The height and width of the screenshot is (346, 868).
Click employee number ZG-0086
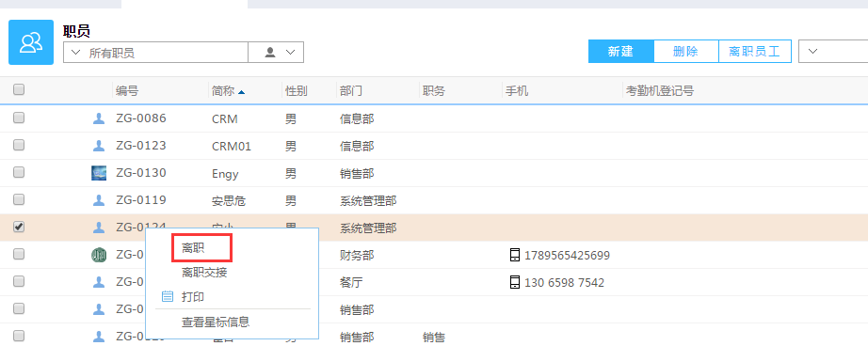pyautogui.click(x=141, y=118)
